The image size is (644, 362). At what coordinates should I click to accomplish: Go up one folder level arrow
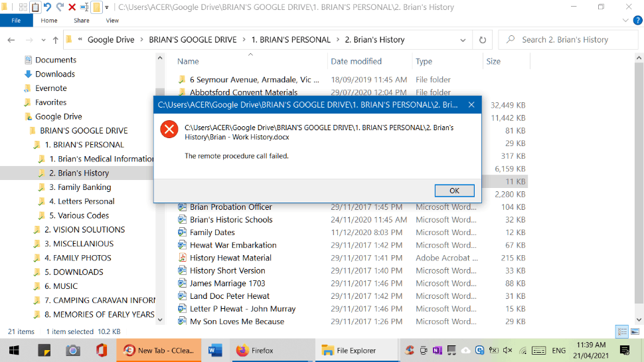56,40
